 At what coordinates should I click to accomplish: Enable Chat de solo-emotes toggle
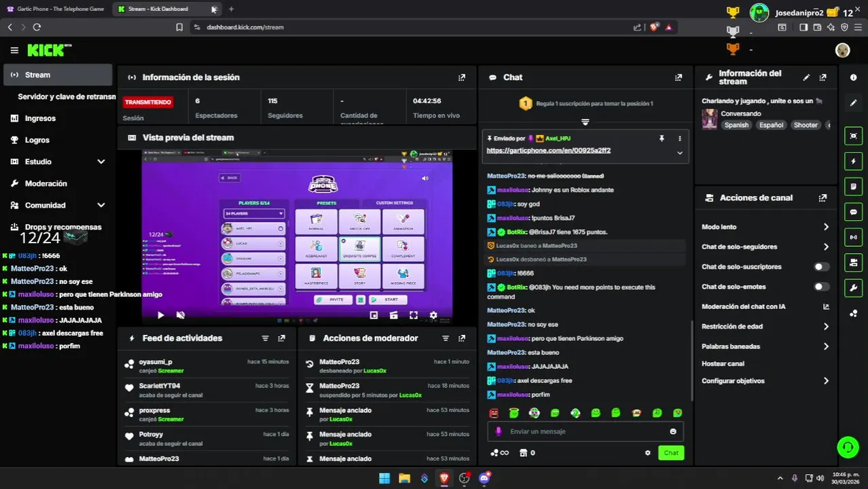822,287
